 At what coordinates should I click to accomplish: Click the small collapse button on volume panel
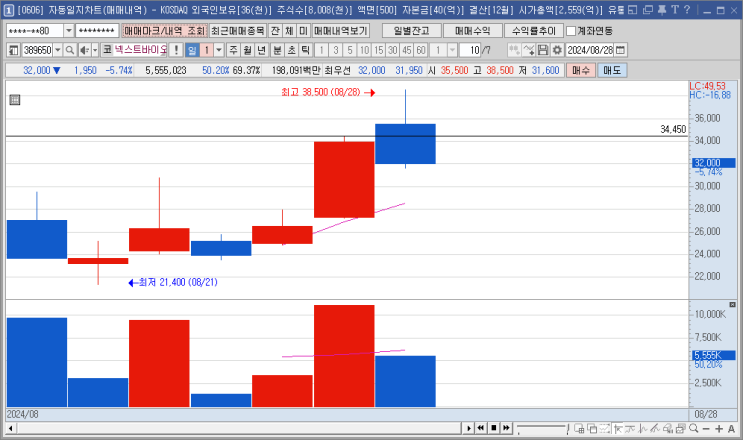pos(732,305)
